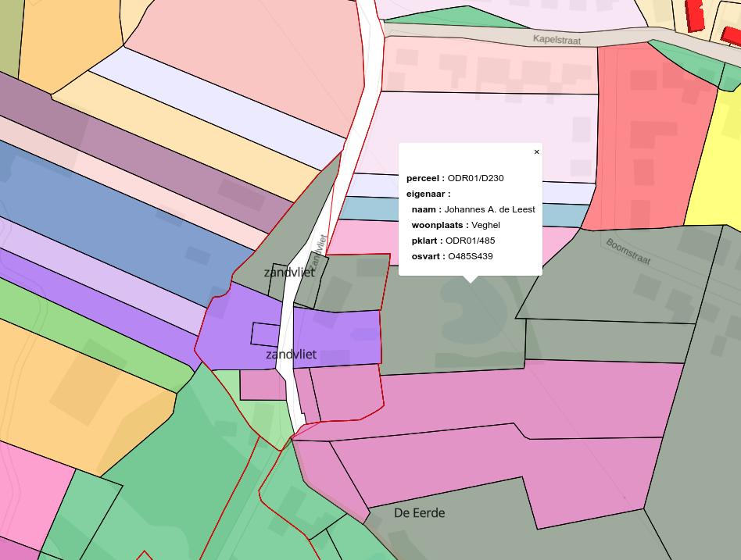Screen dimensions: 741x560
Task: Click the upper zandvliet map label
Action: 289,273
